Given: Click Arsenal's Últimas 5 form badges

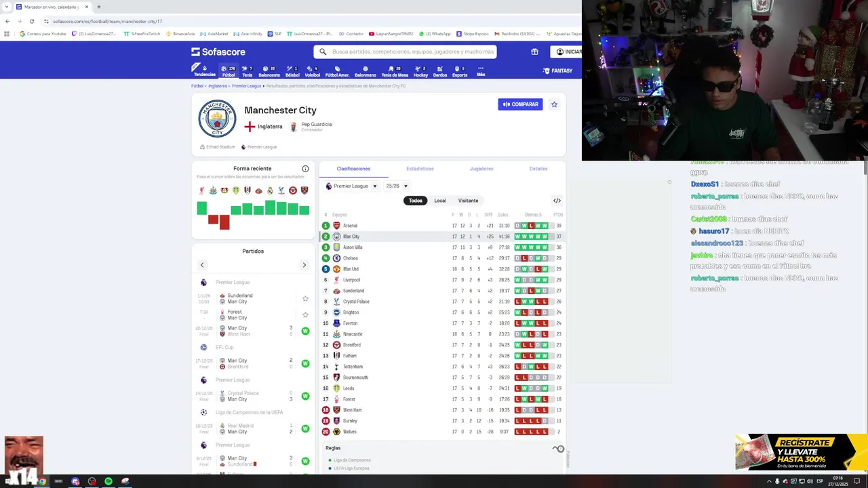Looking at the screenshot, I should [531, 226].
